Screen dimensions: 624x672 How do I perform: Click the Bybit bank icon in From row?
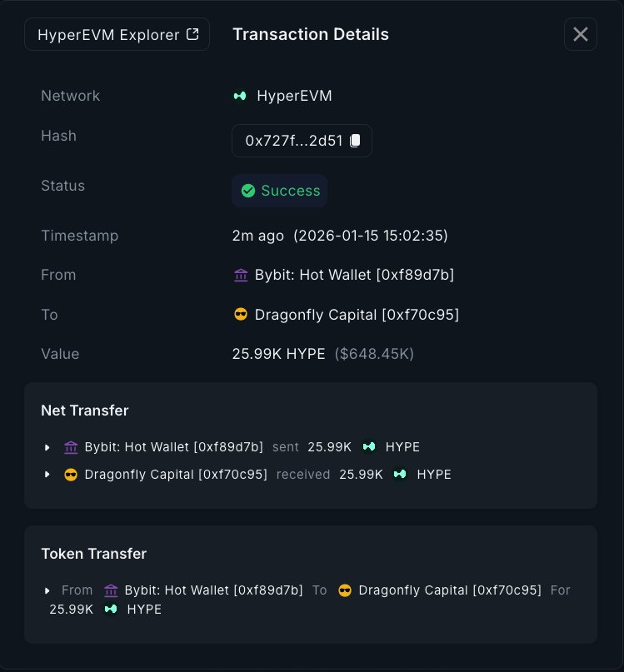[x=241, y=275]
